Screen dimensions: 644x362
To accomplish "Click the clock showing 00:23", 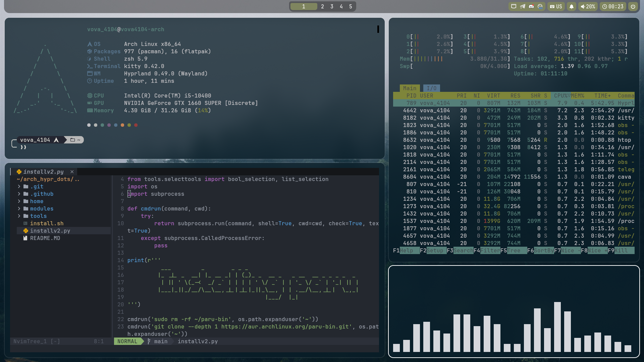I will pos(613,6).
